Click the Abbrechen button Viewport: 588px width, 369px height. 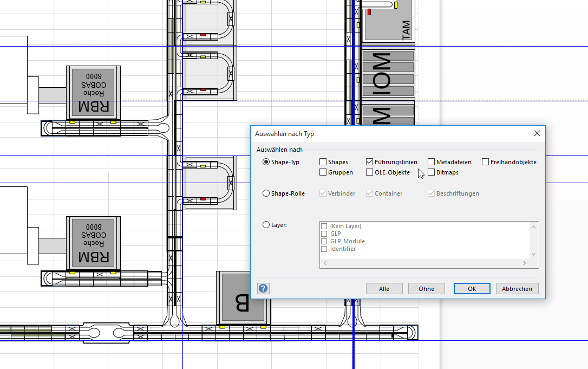pos(517,289)
